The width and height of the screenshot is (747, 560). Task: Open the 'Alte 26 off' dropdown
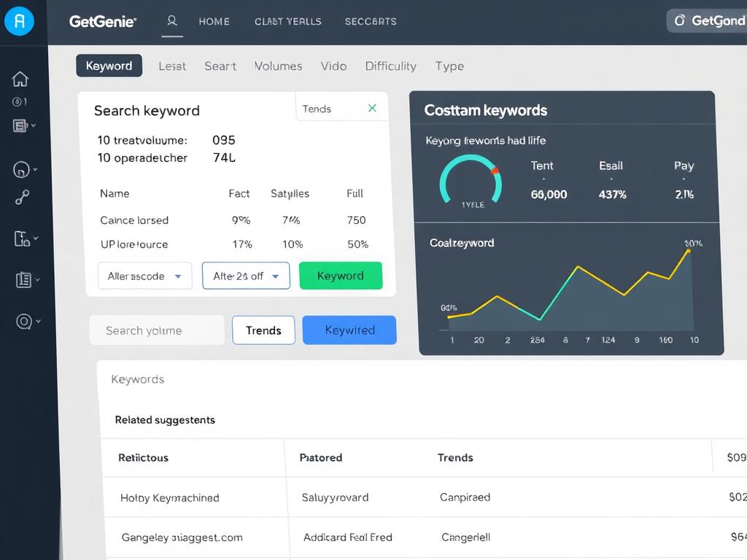(x=246, y=276)
